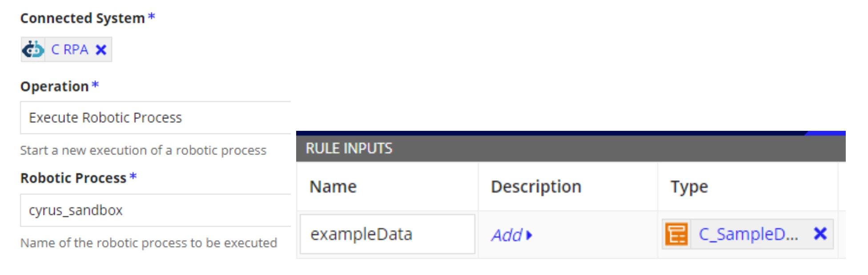
Task: Open the Operation dropdown showing Execute Robotic Process
Action: pyautogui.click(x=156, y=117)
